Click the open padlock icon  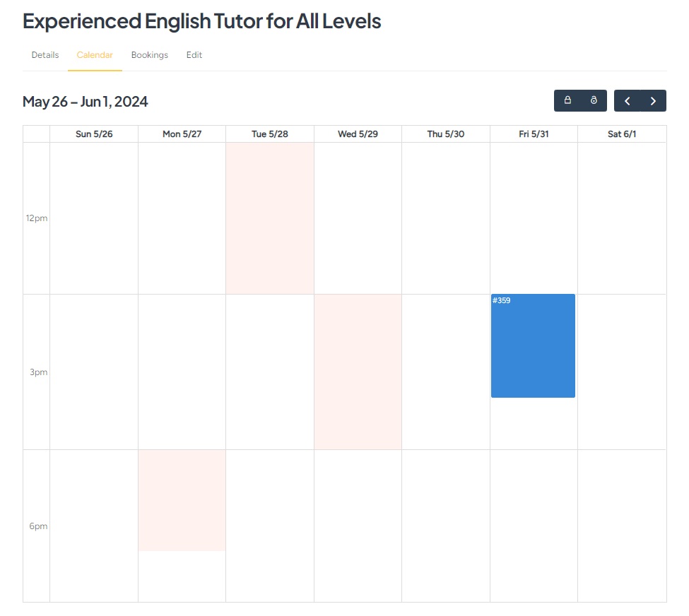click(593, 100)
